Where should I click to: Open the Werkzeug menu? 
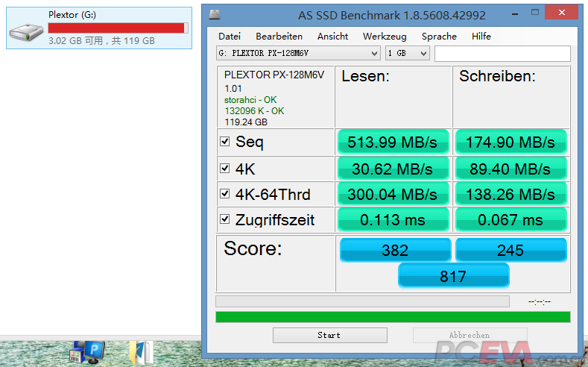pyautogui.click(x=385, y=37)
